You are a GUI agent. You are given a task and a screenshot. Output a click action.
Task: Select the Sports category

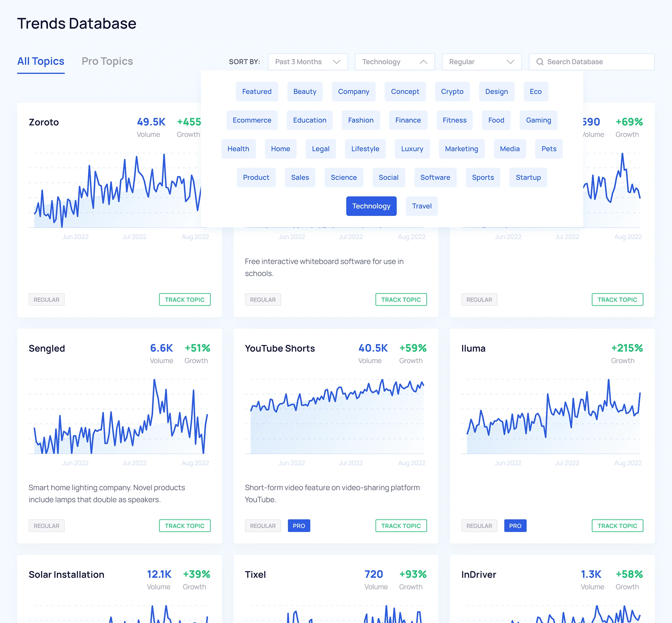[483, 178]
